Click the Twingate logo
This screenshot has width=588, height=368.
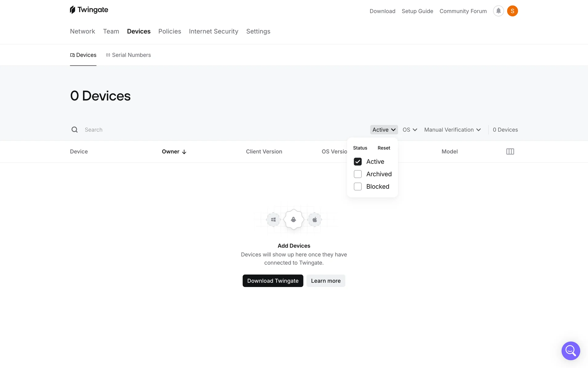pyautogui.click(x=89, y=10)
